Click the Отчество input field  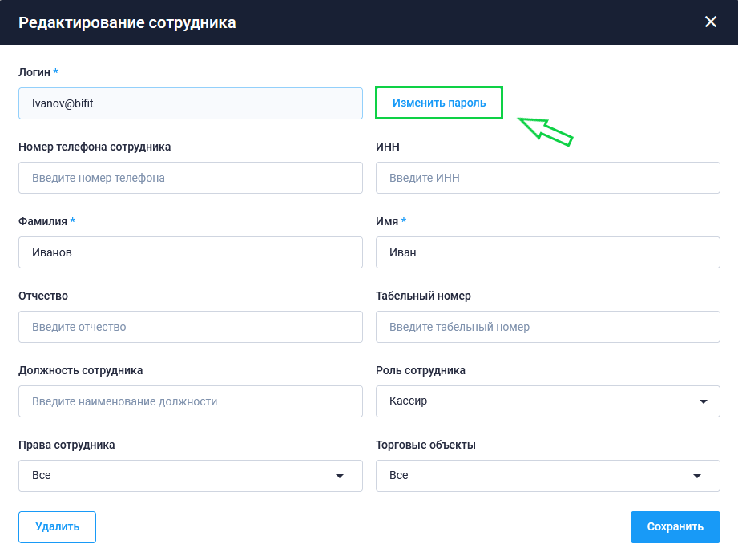pyautogui.click(x=191, y=327)
